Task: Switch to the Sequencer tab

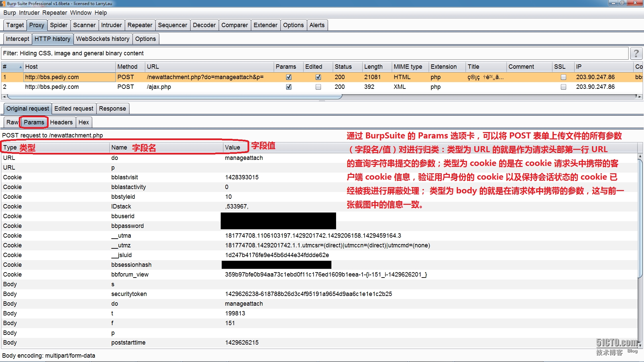Action: pyautogui.click(x=172, y=25)
